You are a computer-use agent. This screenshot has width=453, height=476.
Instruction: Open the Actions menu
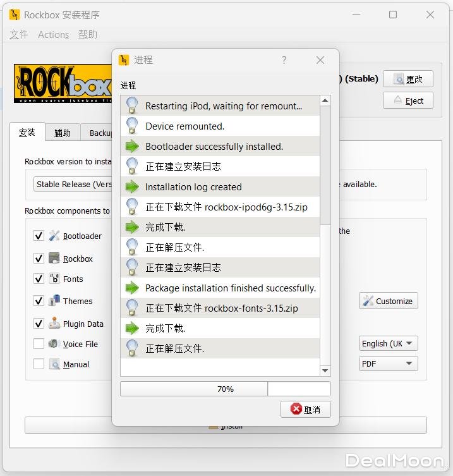53,35
